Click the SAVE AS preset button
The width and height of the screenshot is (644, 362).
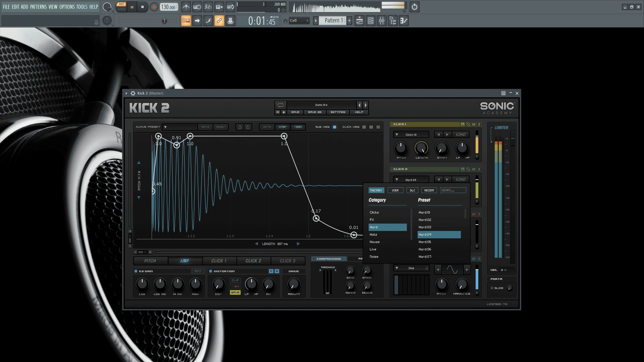tap(315, 112)
